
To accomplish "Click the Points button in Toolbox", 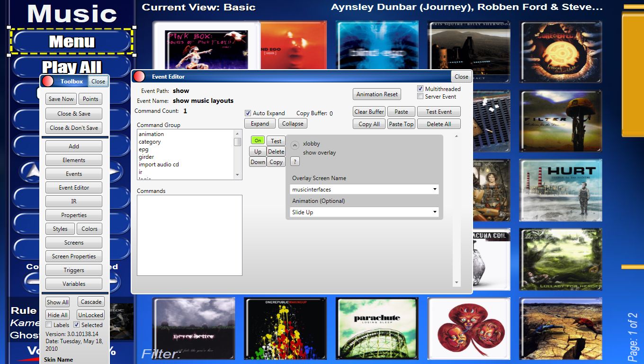I will pos(90,99).
